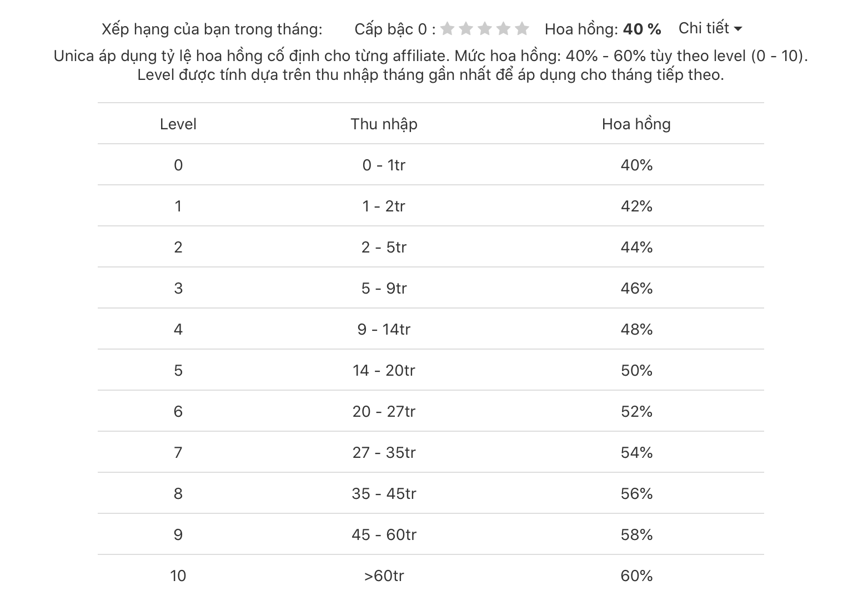The height and width of the screenshot is (616, 853).
Task: Click the 27 - 35tr income cell
Action: pyautogui.click(x=384, y=452)
